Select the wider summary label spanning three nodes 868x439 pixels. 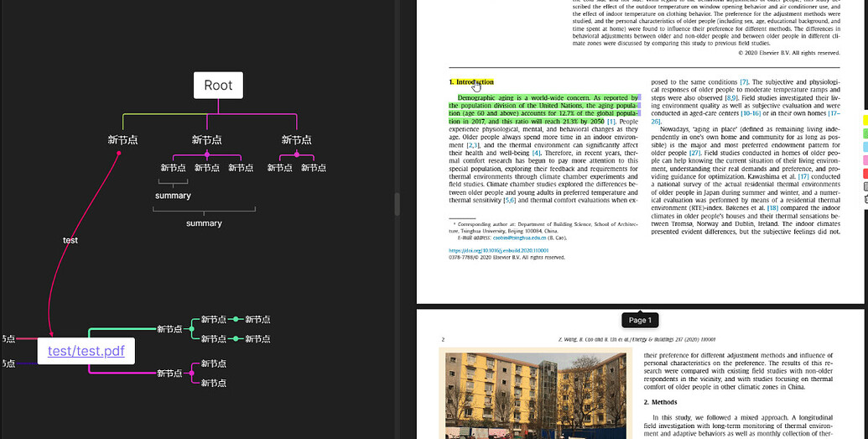pyautogui.click(x=204, y=223)
